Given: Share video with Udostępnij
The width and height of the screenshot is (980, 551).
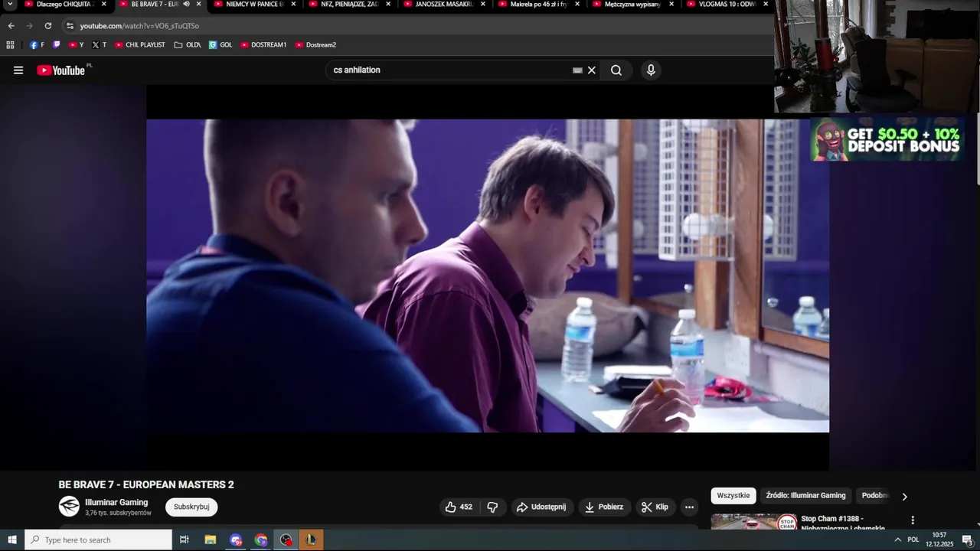Looking at the screenshot, I should (541, 507).
